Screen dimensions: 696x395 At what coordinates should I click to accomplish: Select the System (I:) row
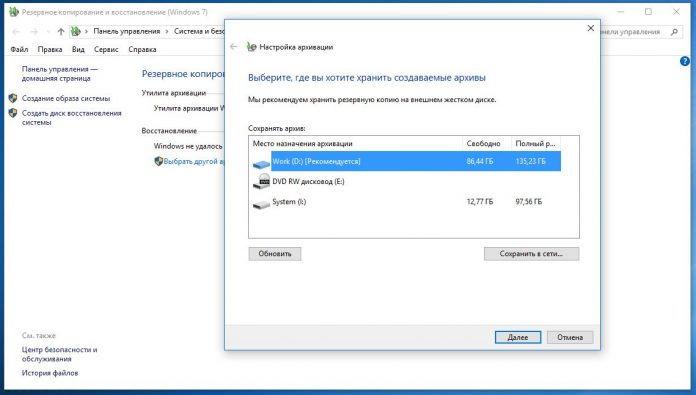(406, 202)
